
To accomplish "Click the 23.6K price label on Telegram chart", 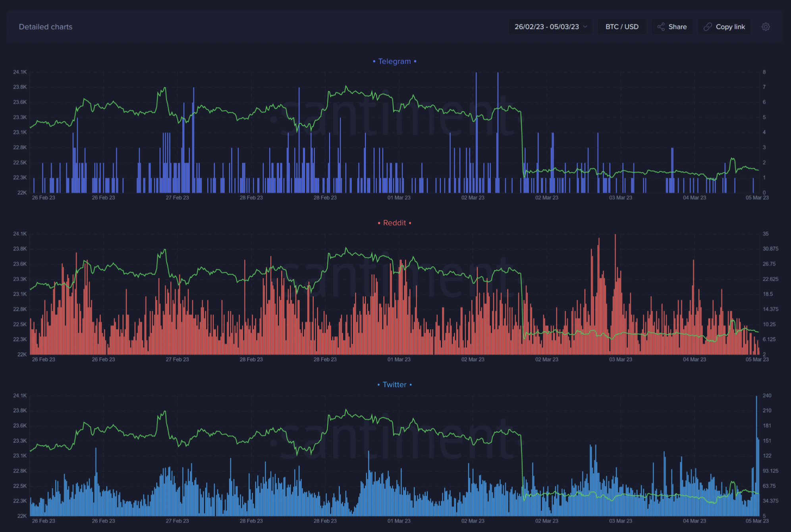I will coord(20,102).
